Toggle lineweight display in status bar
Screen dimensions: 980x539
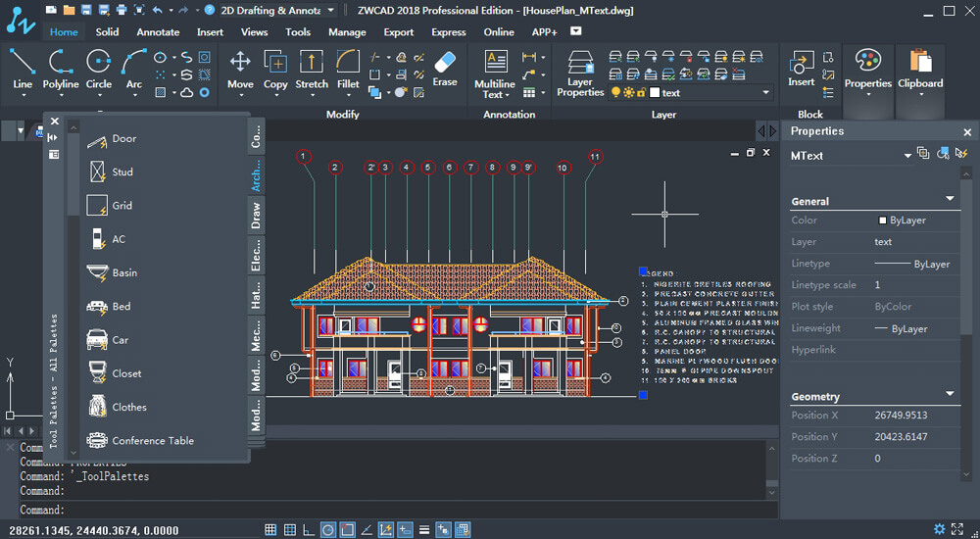tap(424, 530)
